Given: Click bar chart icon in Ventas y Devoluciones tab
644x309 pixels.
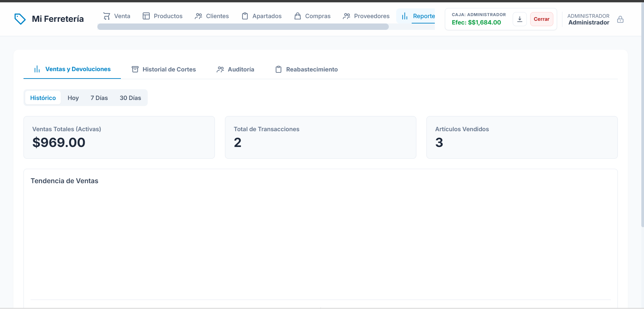Looking at the screenshot, I should [37, 69].
